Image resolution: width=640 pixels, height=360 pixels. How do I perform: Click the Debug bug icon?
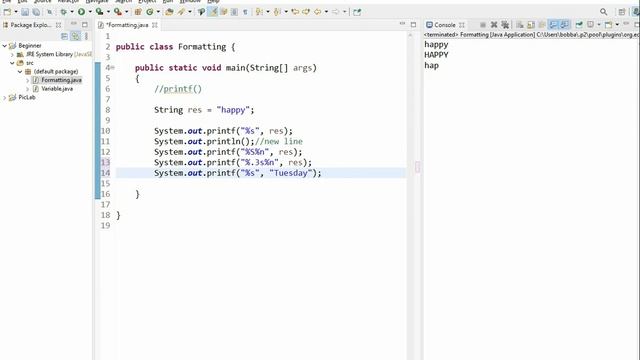tap(63, 12)
